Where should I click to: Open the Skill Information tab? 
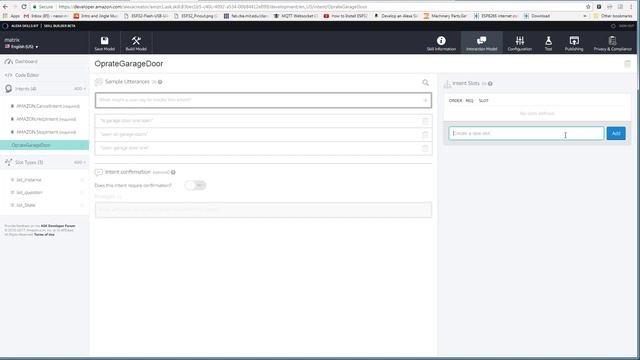tap(441, 43)
